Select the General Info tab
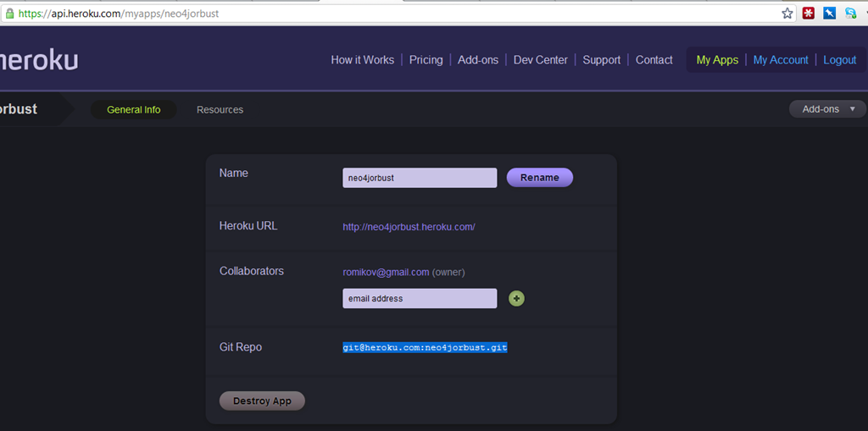Image resolution: width=868 pixels, height=431 pixels. (x=133, y=110)
